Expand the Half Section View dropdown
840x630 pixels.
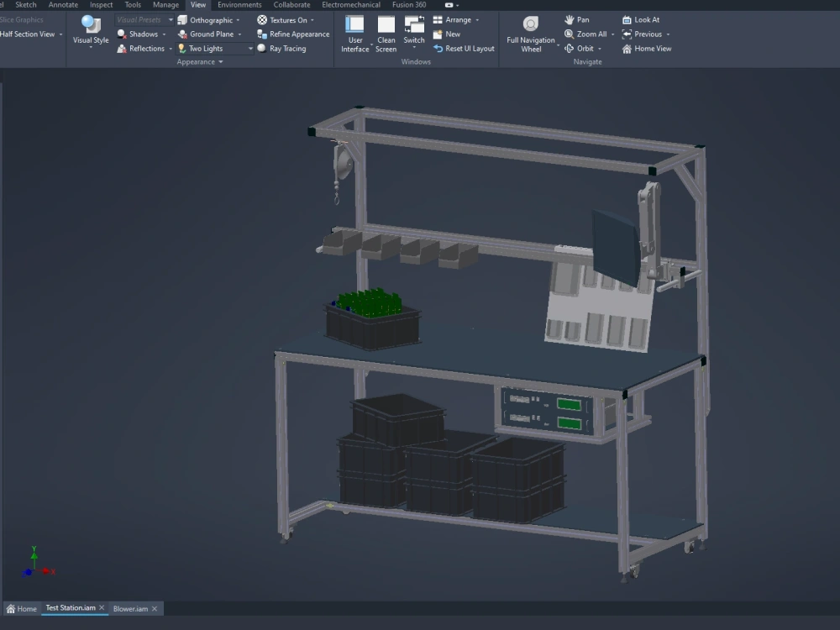click(60, 34)
